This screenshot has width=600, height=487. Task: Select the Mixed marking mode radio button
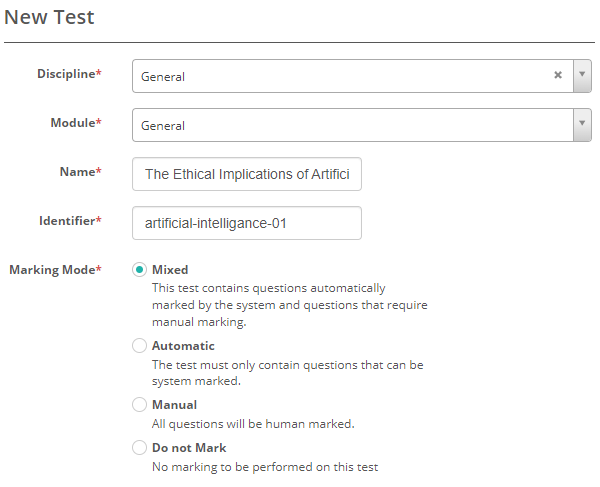(x=139, y=270)
